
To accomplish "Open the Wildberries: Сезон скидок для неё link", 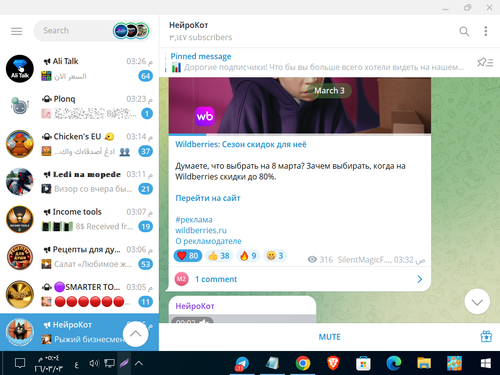I will [241, 144].
